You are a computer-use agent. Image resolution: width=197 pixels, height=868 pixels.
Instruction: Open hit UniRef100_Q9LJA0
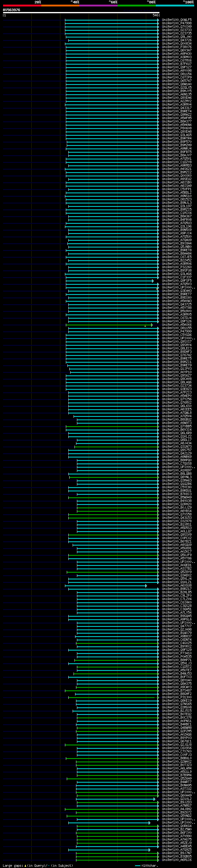coord(177,37)
